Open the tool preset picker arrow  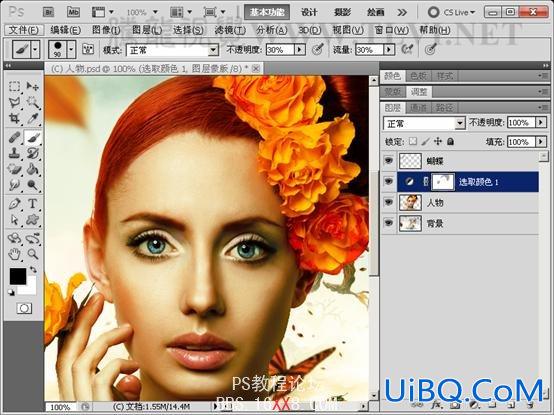click(35, 49)
